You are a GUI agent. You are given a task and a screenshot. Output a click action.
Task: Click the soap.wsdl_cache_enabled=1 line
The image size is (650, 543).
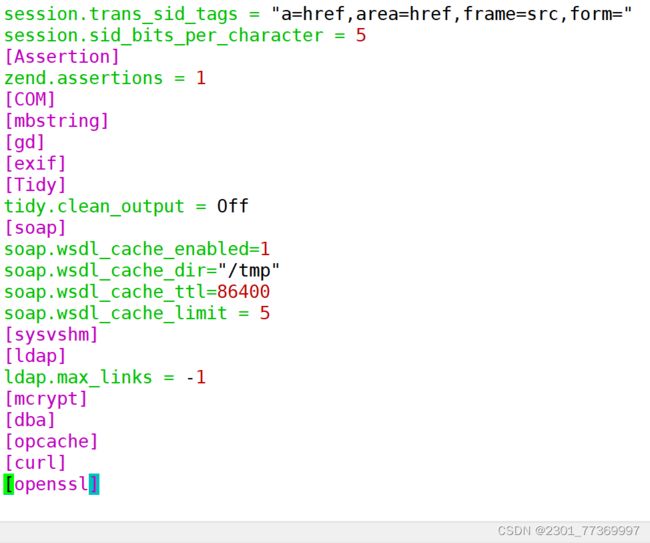(x=137, y=249)
